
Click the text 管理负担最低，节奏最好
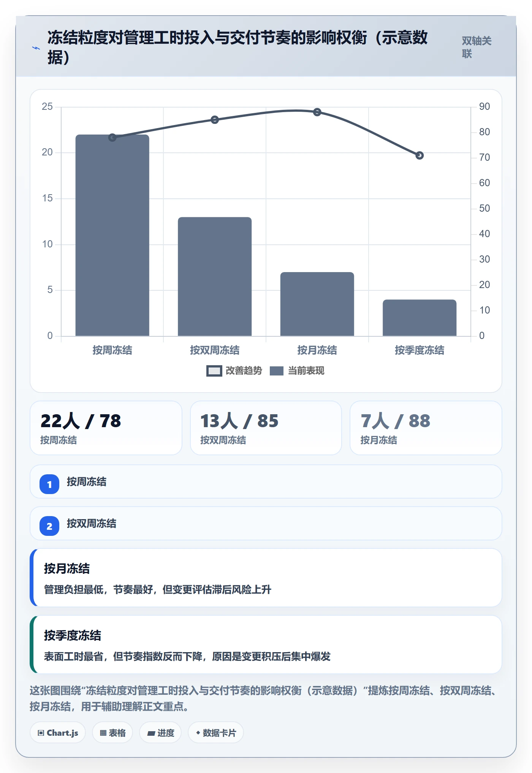click(99, 589)
